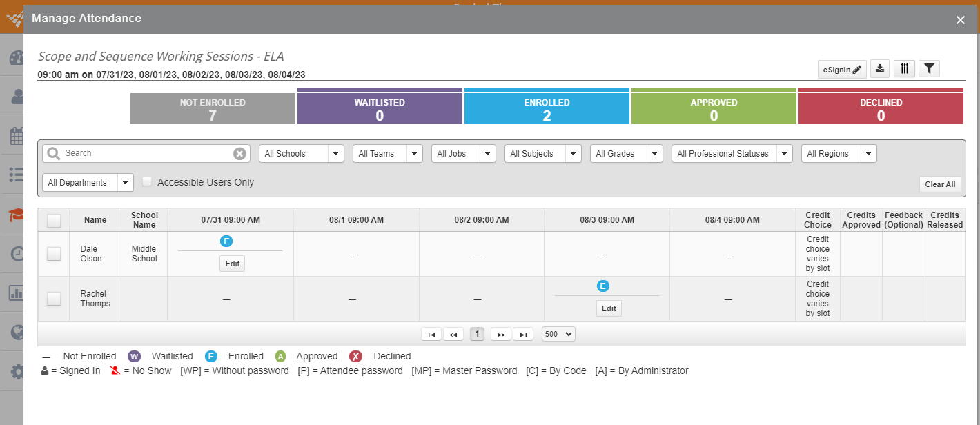Click the Clear All button
This screenshot has height=425, width=980.
[940, 184]
